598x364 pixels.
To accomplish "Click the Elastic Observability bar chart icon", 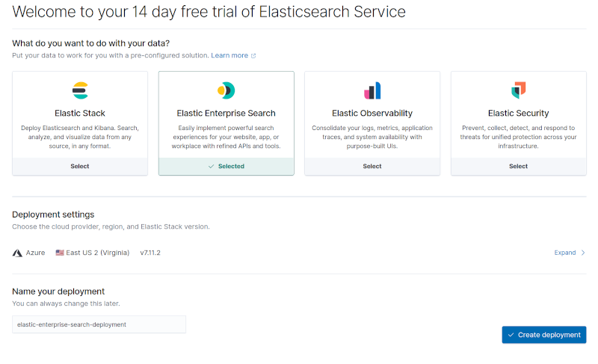I will 372,90.
